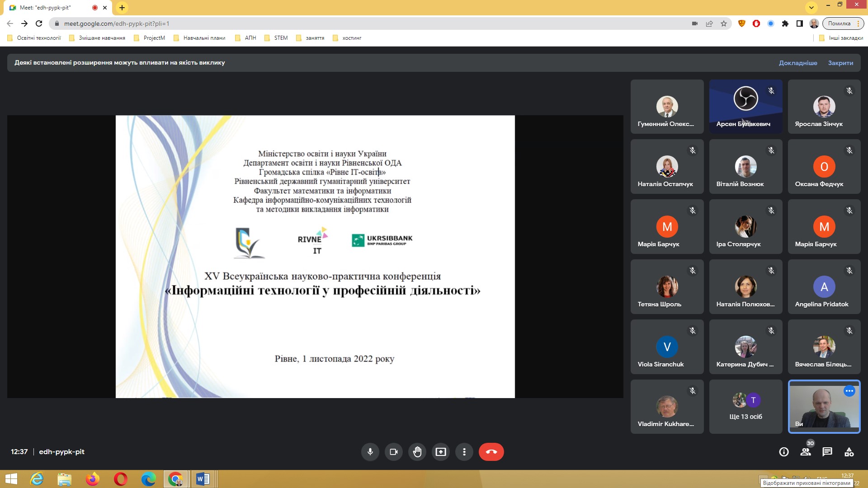Click the share page icon in address bar
868x488 pixels.
(x=709, y=23)
